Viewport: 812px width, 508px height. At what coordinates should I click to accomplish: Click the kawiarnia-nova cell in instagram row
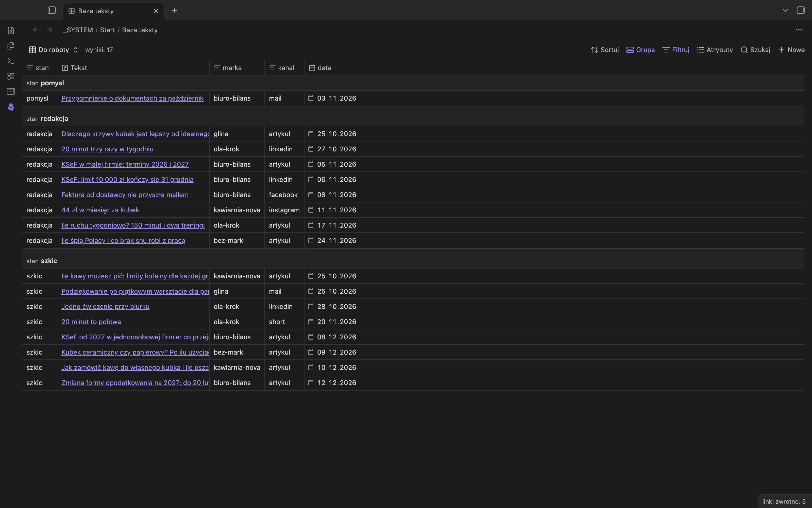point(237,210)
